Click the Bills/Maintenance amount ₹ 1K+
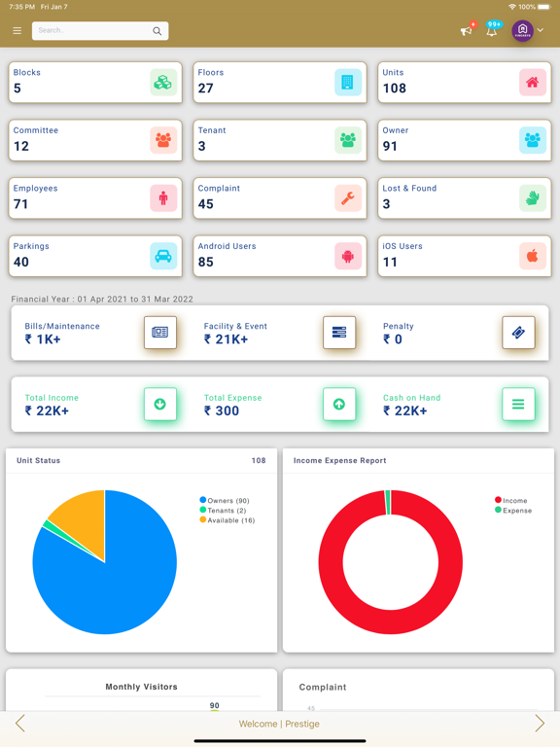 [43, 339]
